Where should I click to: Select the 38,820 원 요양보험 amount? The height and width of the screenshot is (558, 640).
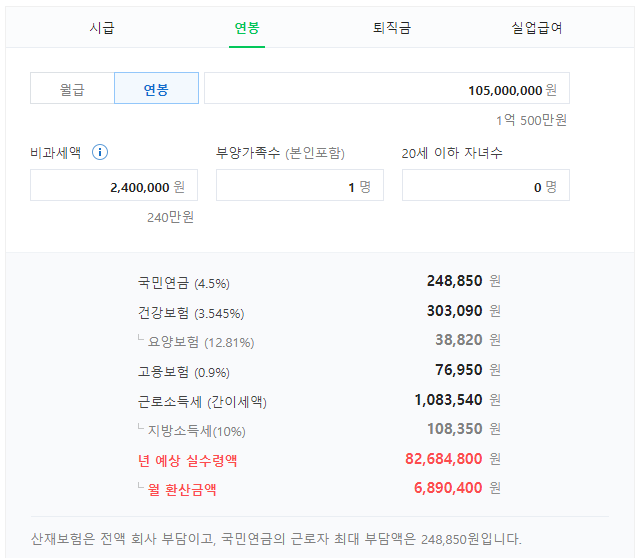pyautogui.click(x=468, y=340)
